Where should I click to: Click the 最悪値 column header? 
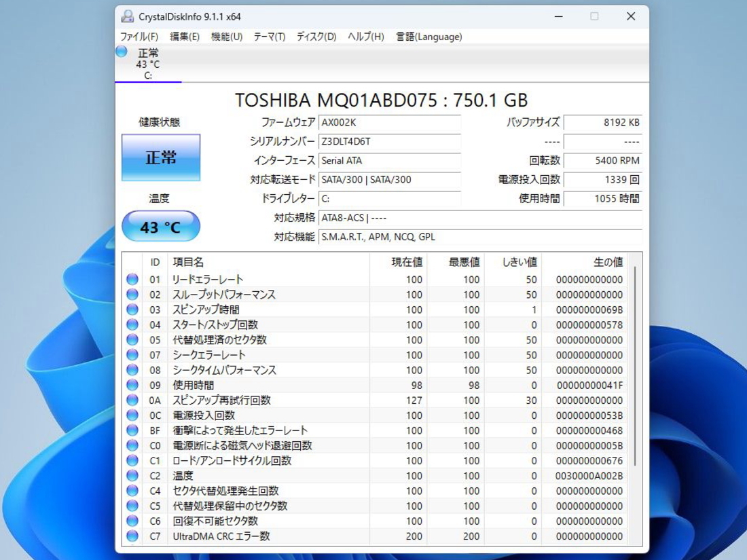click(x=456, y=263)
